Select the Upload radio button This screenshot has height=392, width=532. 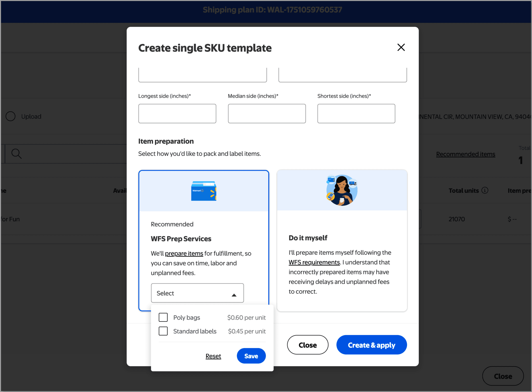[x=10, y=116]
